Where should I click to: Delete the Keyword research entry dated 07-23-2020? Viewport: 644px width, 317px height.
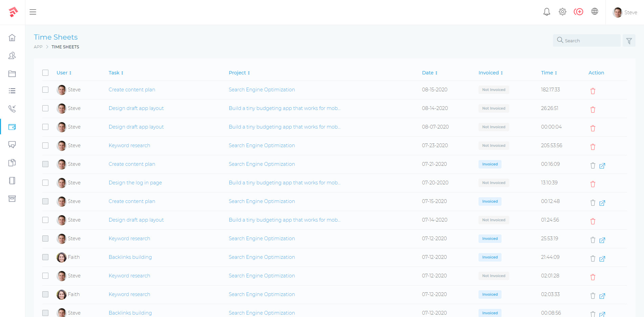593,147
